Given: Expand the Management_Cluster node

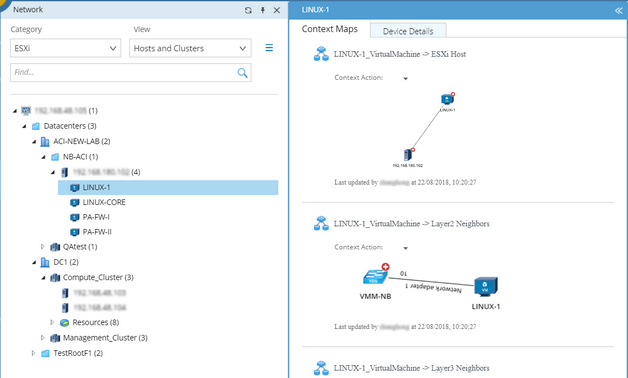Looking at the screenshot, I should (42, 338).
